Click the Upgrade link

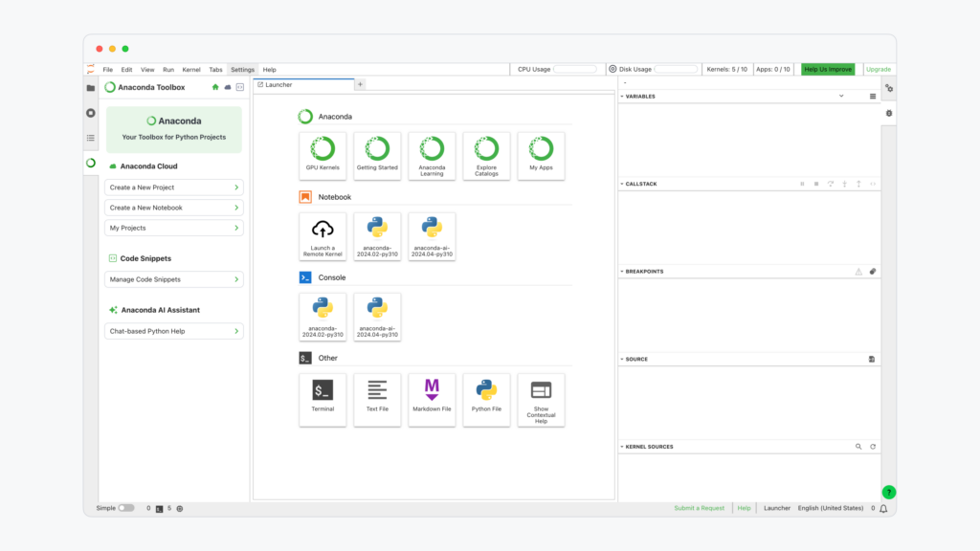point(879,69)
